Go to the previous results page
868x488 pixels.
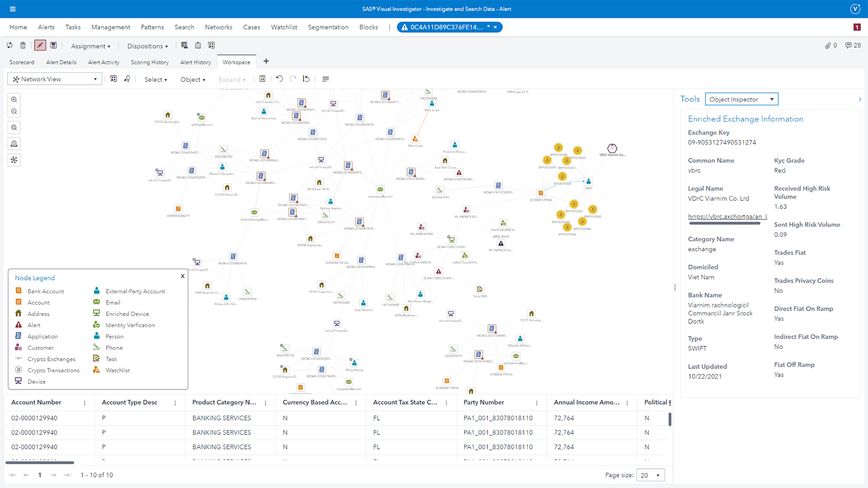point(26,475)
